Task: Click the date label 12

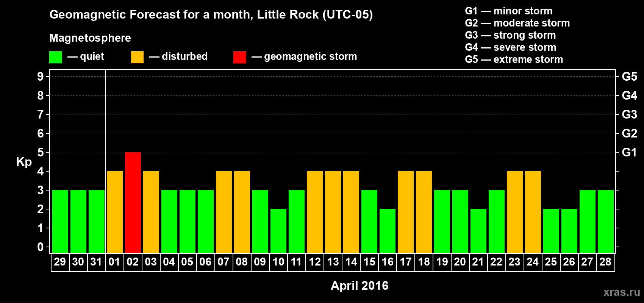Action: tap(315, 262)
